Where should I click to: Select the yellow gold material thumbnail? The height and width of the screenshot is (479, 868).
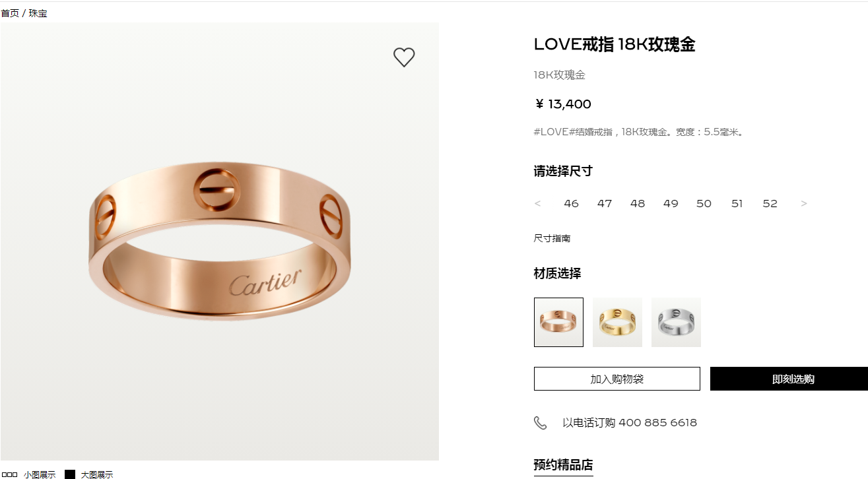click(x=617, y=322)
